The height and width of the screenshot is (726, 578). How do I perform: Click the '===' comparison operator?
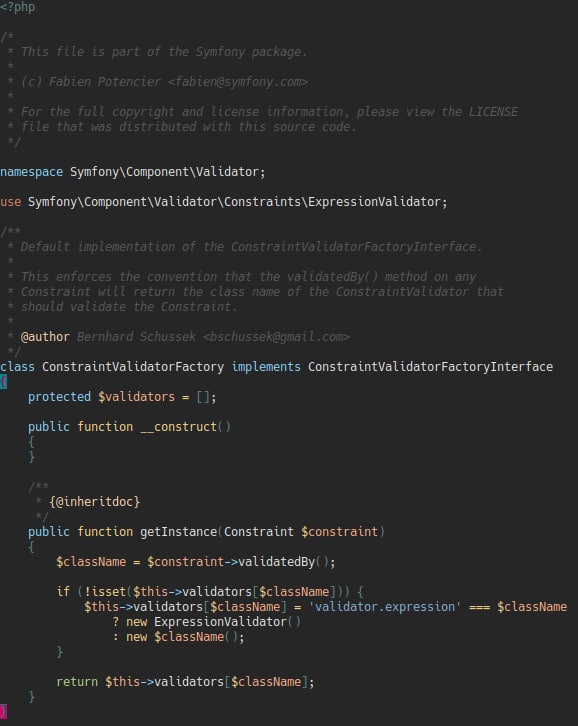(479, 607)
